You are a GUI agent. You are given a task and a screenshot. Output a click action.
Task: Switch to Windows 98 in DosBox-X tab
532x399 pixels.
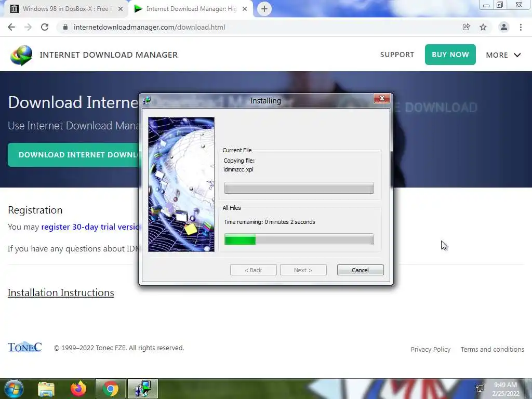coord(65,9)
